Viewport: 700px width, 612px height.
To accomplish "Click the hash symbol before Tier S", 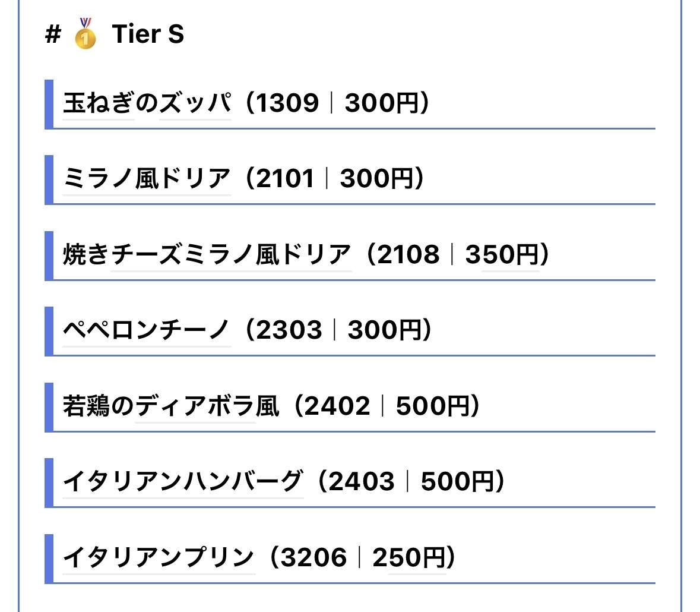I will (x=53, y=34).
